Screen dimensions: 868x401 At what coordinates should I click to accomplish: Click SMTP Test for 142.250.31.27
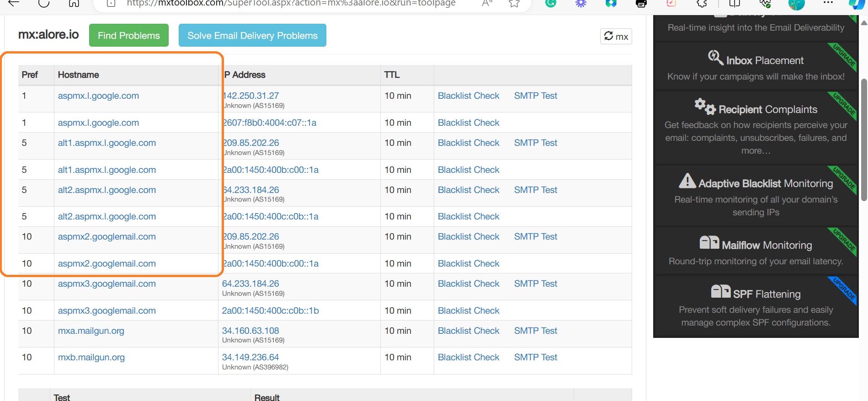536,96
